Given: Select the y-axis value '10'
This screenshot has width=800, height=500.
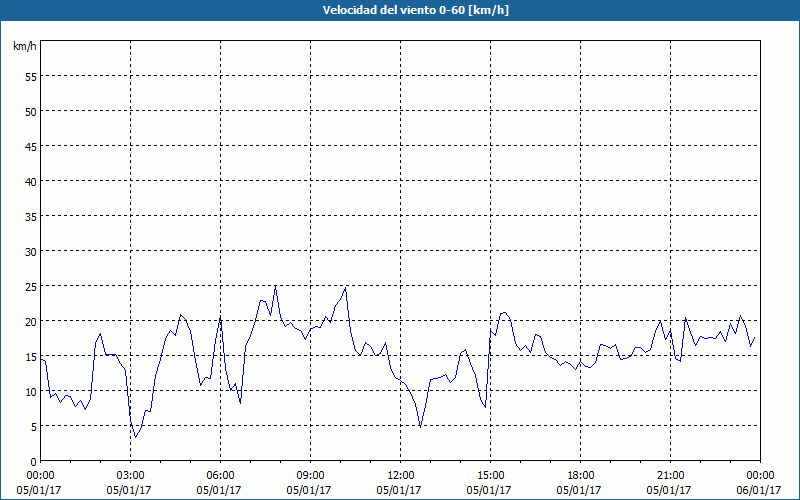Looking at the screenshot, I should 31,392.
